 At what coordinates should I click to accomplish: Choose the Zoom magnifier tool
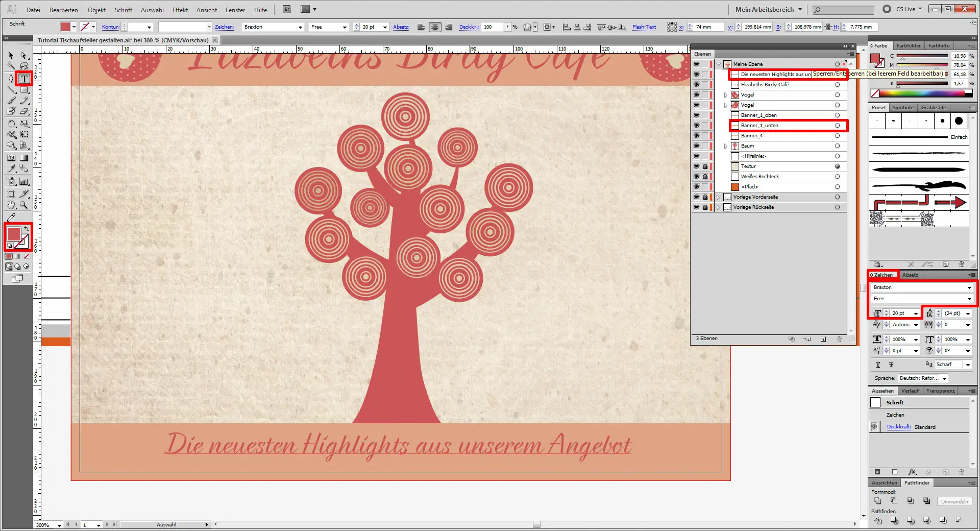coord(24,205)
